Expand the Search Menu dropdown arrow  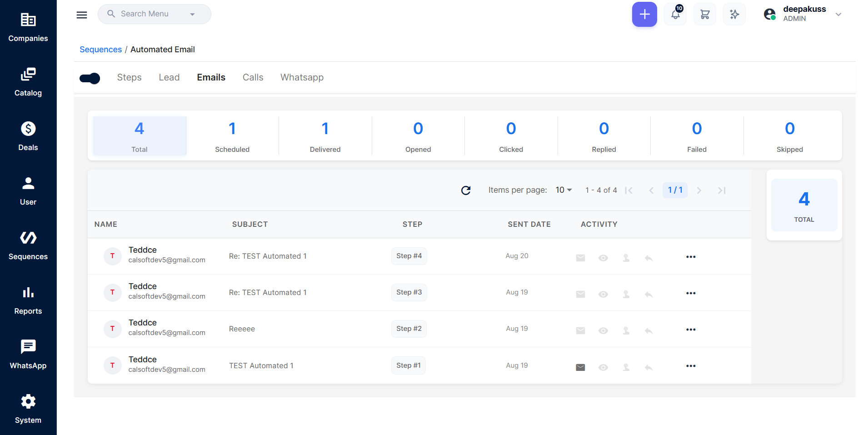(x=192, y=15)
